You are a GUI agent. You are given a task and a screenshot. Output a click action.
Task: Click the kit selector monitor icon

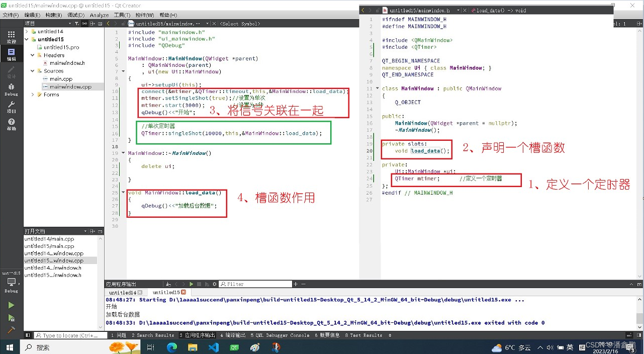[x=11, y=283]
